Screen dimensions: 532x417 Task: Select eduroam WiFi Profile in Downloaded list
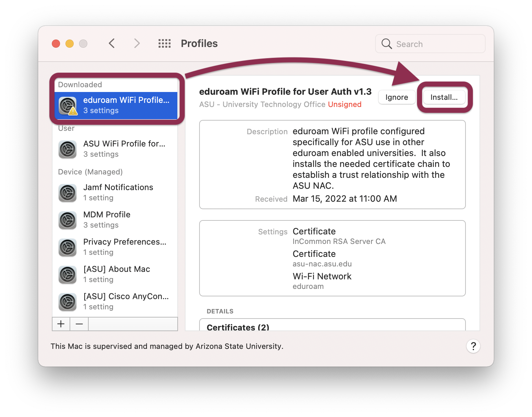[x=116, y=105]
